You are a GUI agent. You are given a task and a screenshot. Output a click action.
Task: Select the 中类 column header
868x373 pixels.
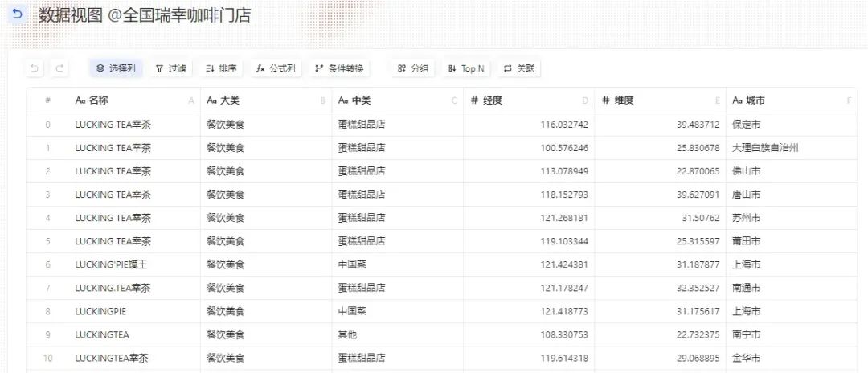[398, 100]
